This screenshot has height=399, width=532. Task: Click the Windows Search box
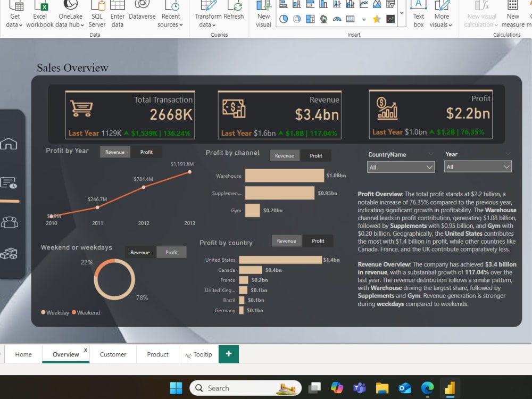point(245,388)
